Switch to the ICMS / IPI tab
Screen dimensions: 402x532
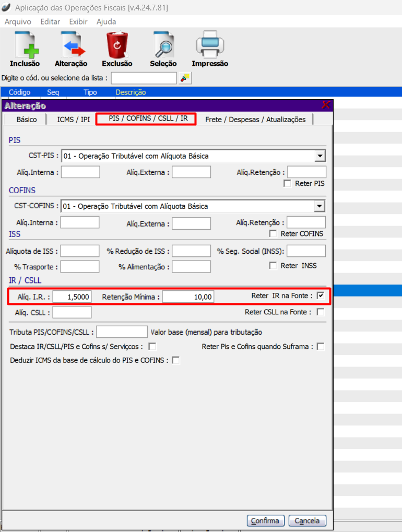(74, 120)
